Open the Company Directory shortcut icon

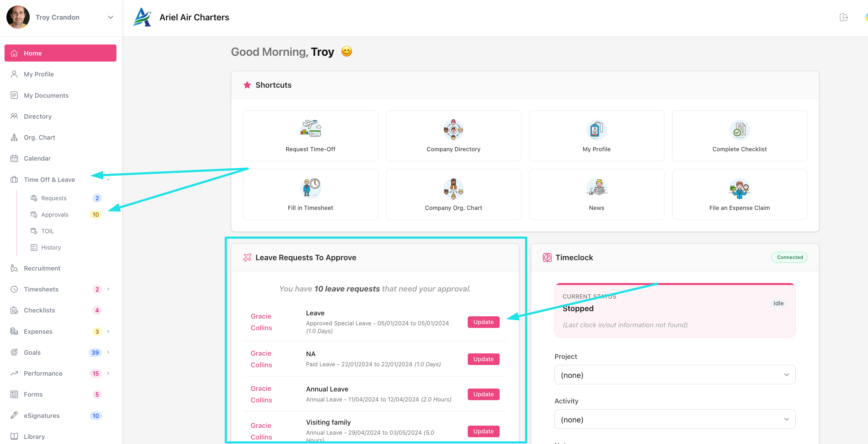453,130
